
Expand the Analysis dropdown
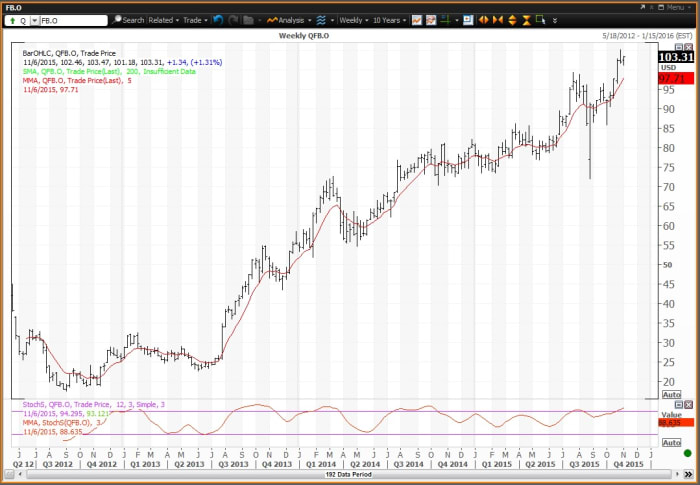[x=286, y=20]
